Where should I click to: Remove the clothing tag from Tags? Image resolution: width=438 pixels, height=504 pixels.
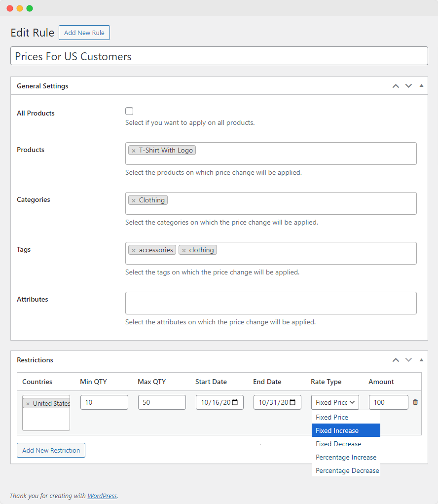pos(184,250)
